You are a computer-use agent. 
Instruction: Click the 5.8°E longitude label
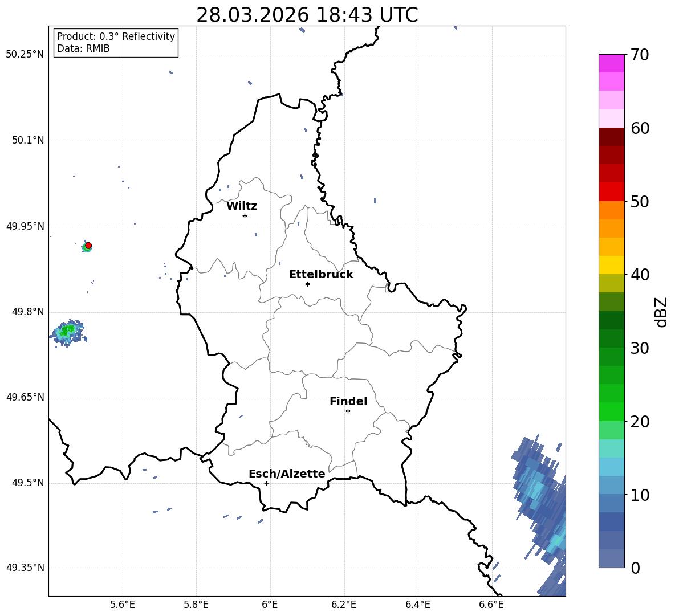(x=196, y=605)
